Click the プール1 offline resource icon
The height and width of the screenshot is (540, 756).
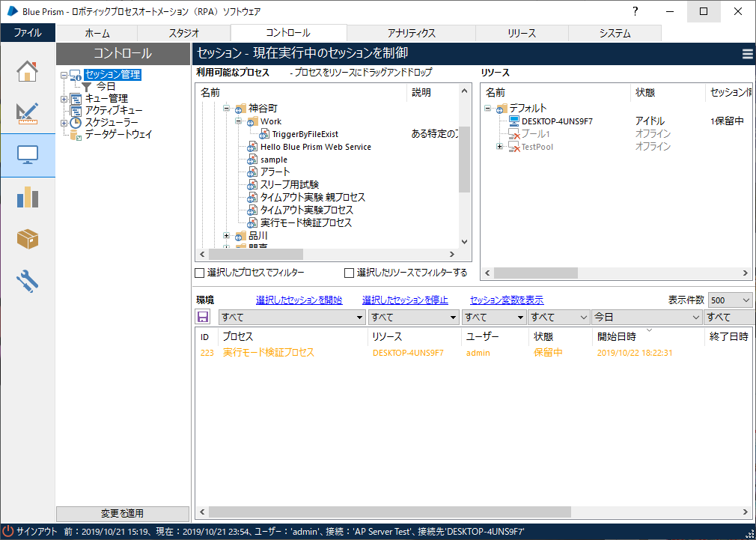pyautogui.click(x=514, y=133)
